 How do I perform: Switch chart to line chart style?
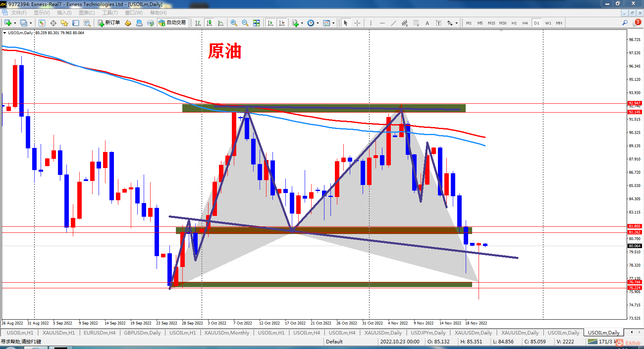pos(221,23)
